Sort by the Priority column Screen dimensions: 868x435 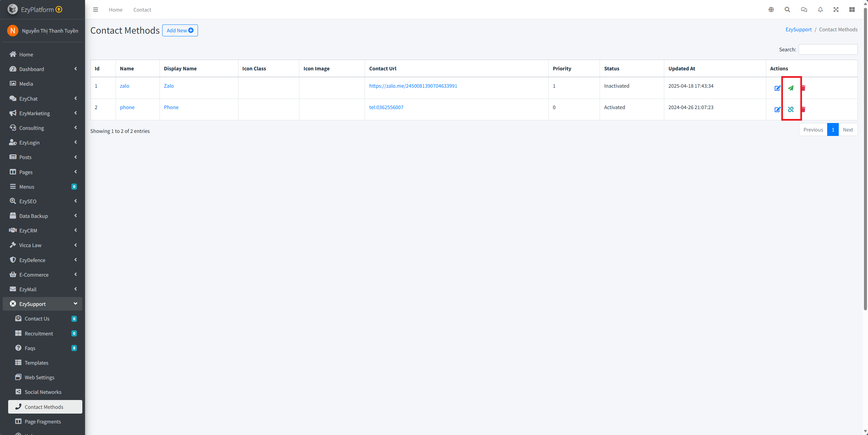[574, 68]
